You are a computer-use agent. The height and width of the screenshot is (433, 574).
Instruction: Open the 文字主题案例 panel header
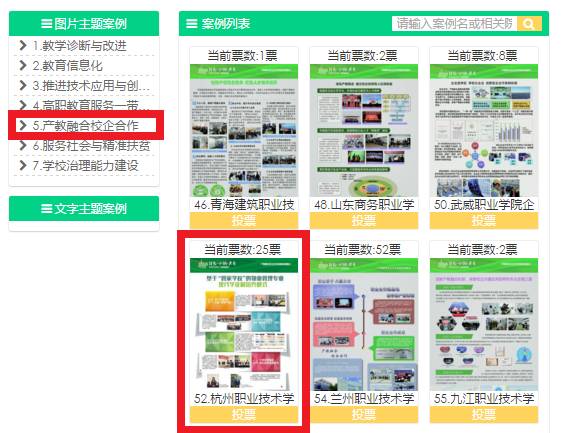point(84,209)
